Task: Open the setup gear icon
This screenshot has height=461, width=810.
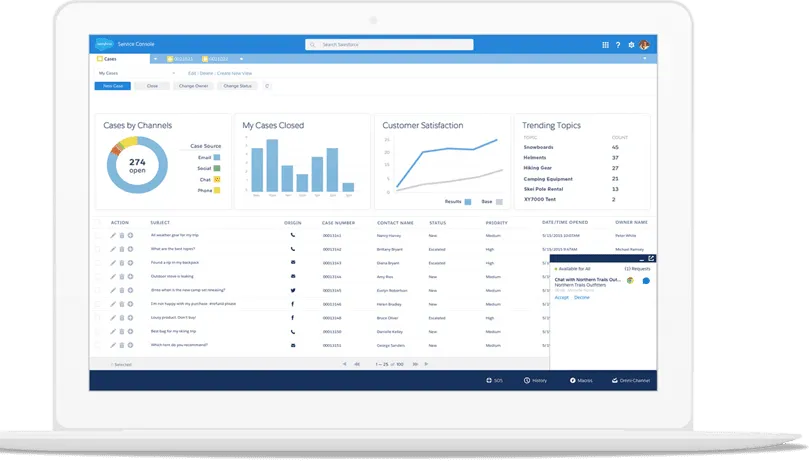Action: 631,45
